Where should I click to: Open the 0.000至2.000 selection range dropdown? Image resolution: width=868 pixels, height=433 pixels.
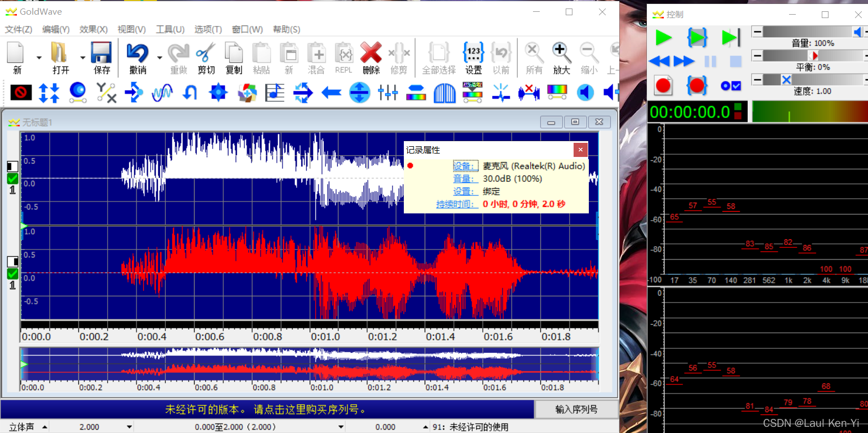[x=341, y=427]
